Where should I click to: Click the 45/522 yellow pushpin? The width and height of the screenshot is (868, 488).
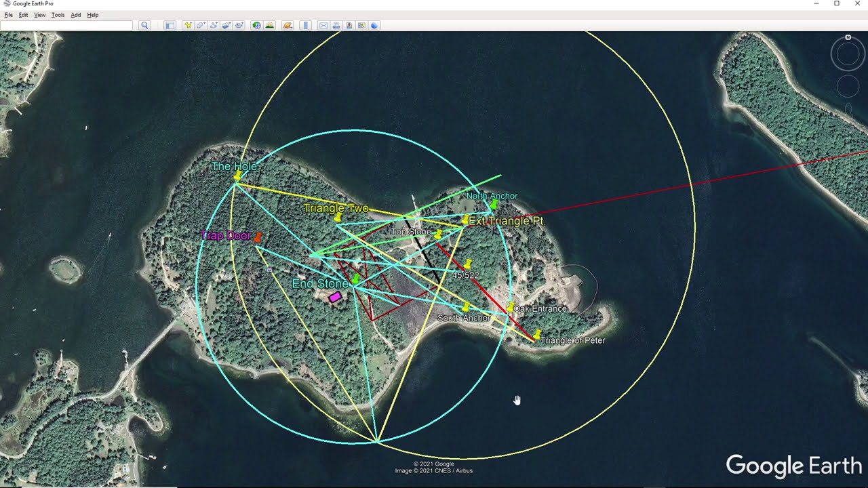(468, 264)
